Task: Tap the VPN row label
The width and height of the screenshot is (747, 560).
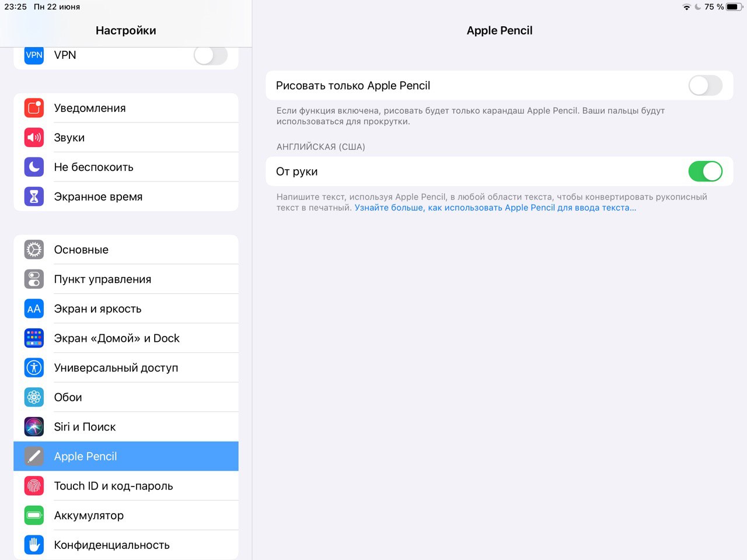Action: pos(65,55)
